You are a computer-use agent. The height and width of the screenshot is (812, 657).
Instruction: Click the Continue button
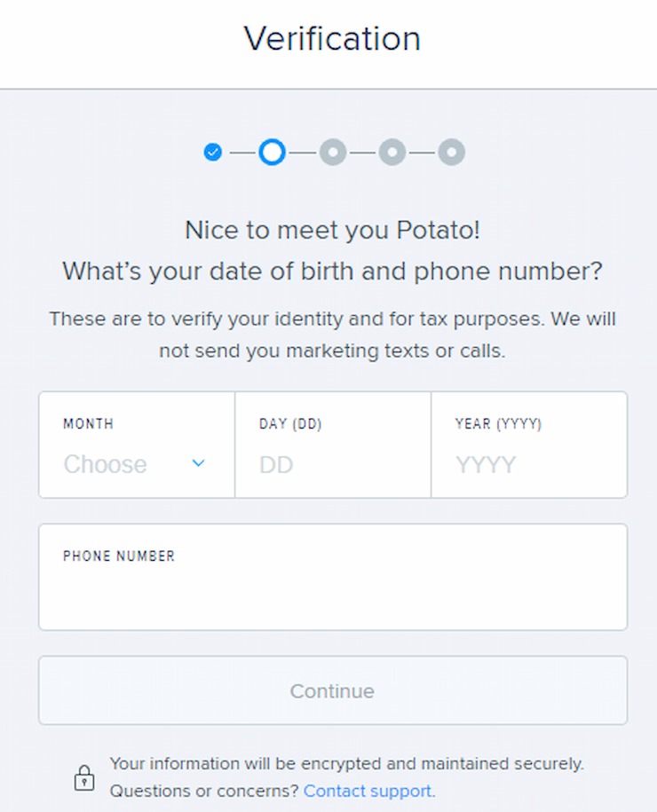click(333, 690)
